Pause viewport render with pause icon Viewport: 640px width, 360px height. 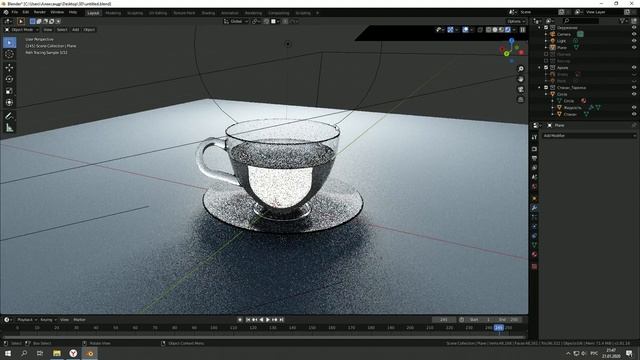click(522, 30)
